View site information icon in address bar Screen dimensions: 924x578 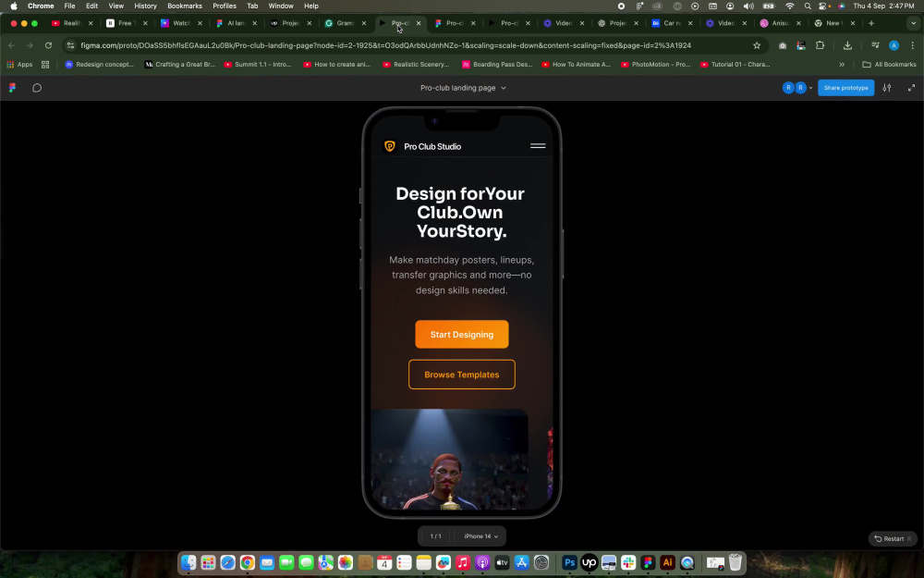pyautogui.click(x=70, y=45)
